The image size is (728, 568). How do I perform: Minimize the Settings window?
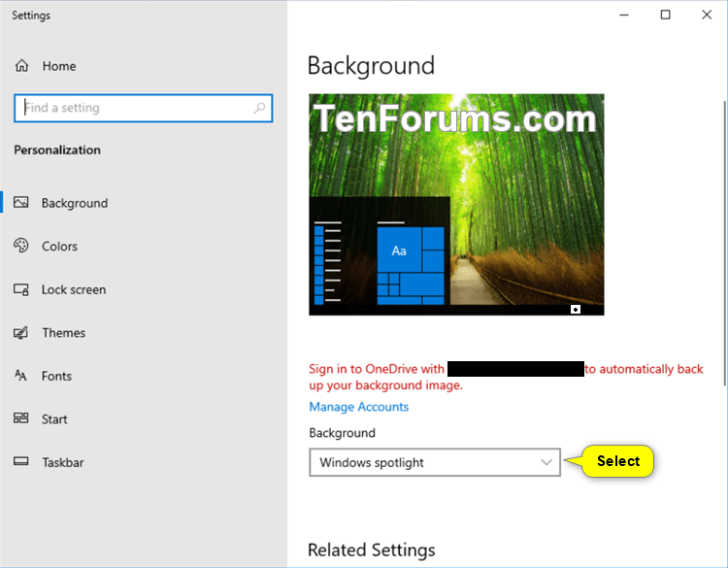pos(624,15)
